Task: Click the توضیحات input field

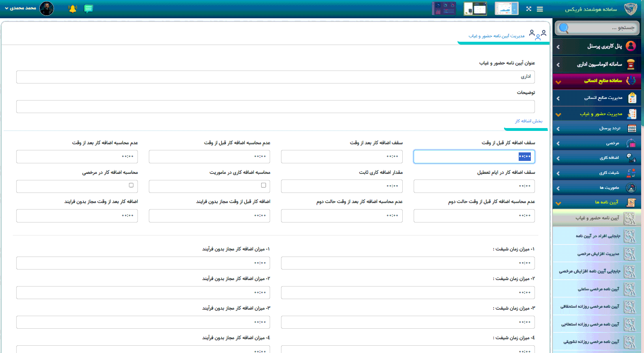Action: click(275, 107)
